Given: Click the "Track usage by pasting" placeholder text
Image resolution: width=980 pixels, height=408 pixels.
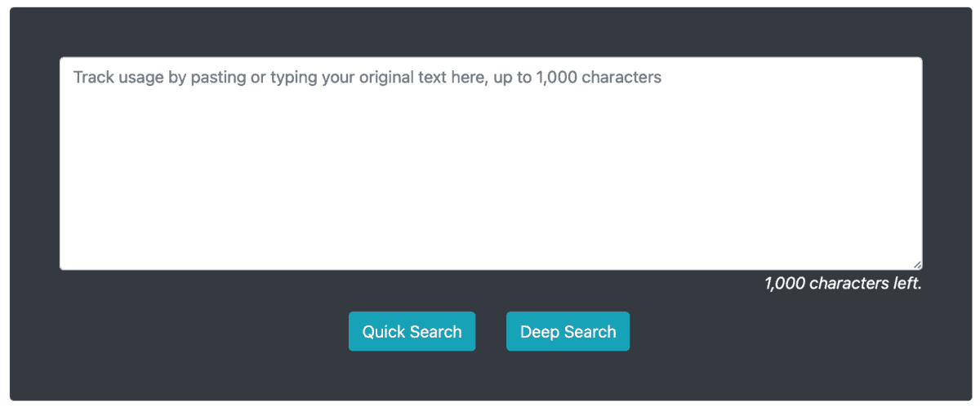Looking at the screenshot, I should [x=367, y=78].
